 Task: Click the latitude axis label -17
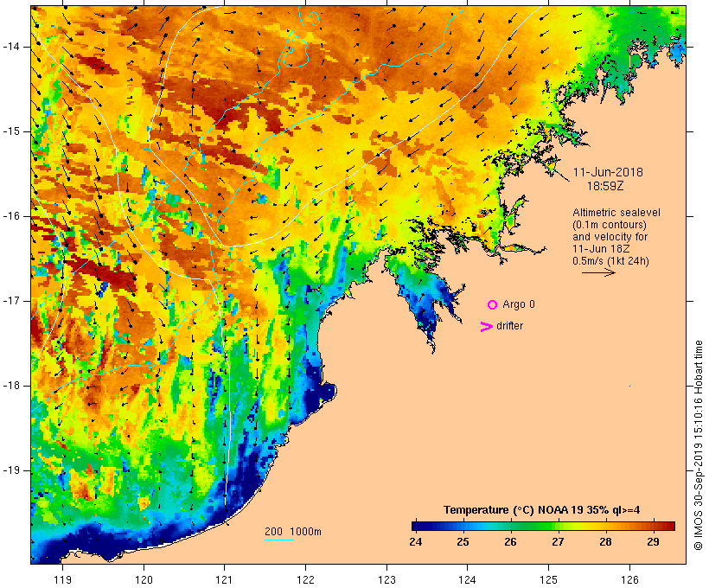[11, 301]
